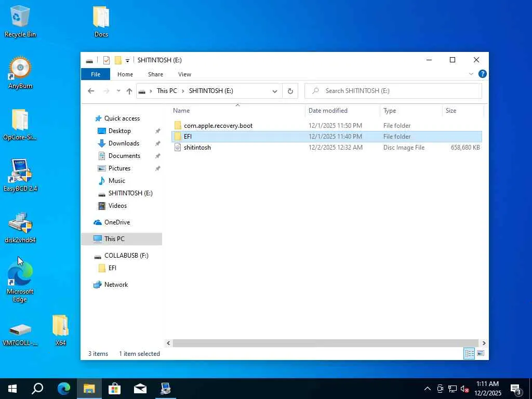Click SHITINTOSH (E:) in the address breadcrumb
The width and height of the screenshot is (532, 399).
point(211,91)
